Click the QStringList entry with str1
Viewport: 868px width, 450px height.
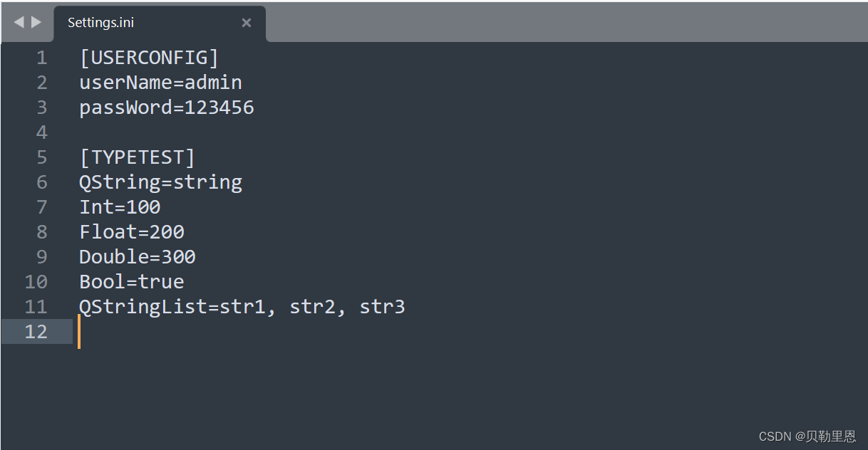pos(242,306)
